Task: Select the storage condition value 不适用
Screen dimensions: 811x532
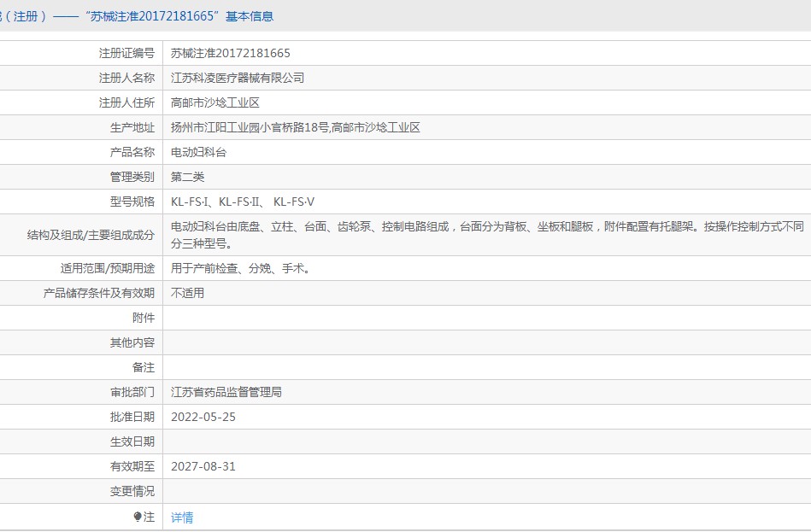Action: [188, 294]
